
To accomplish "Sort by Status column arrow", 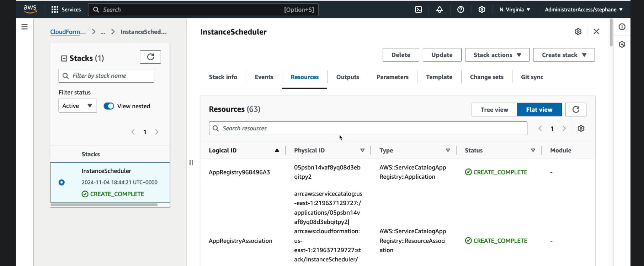I will pyautogui.click(x=533, y=151).
